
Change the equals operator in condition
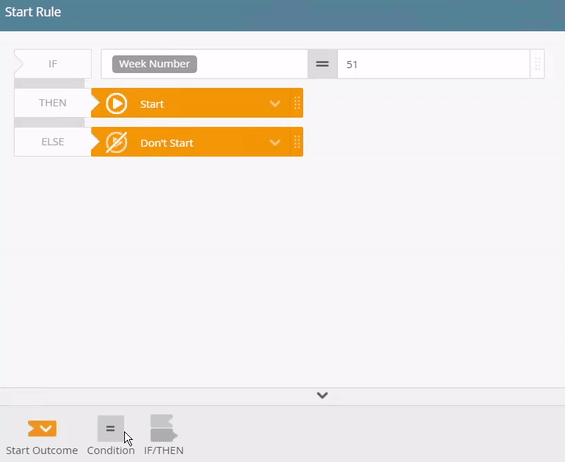pos(322,64)
